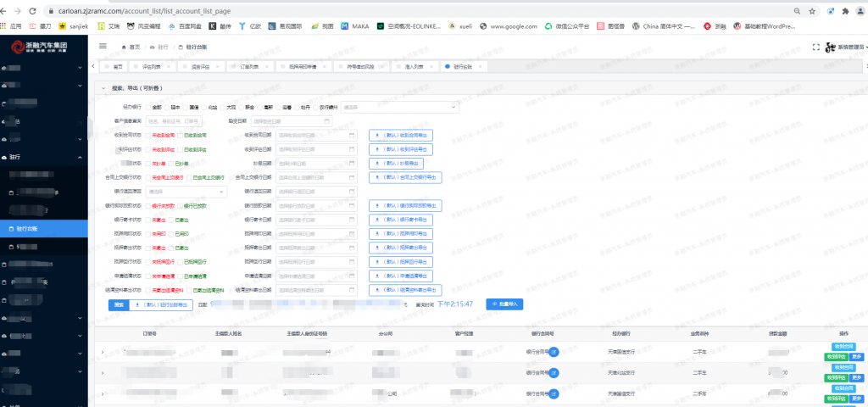Select 驻行台账 in the sidebar menu

(44, 228)
